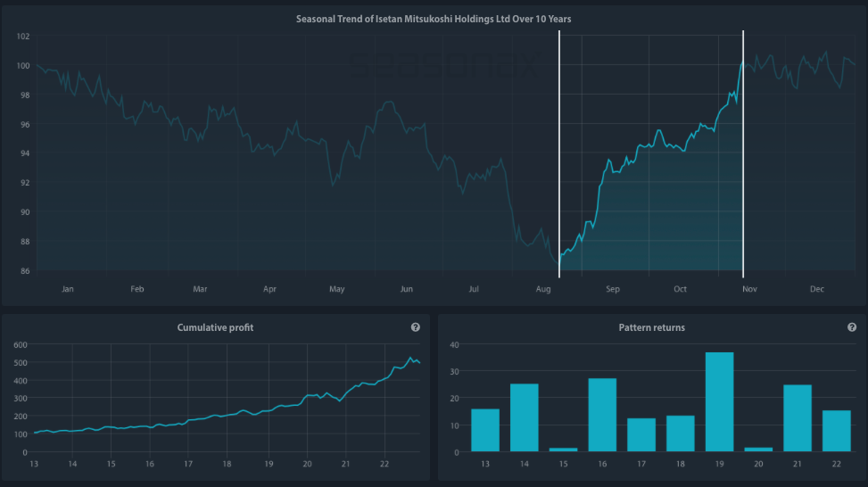The height and width of the screenshot is (487, 868).
Task: Click the 2016 bar in Pattern returns
Action: pos(602,415)
